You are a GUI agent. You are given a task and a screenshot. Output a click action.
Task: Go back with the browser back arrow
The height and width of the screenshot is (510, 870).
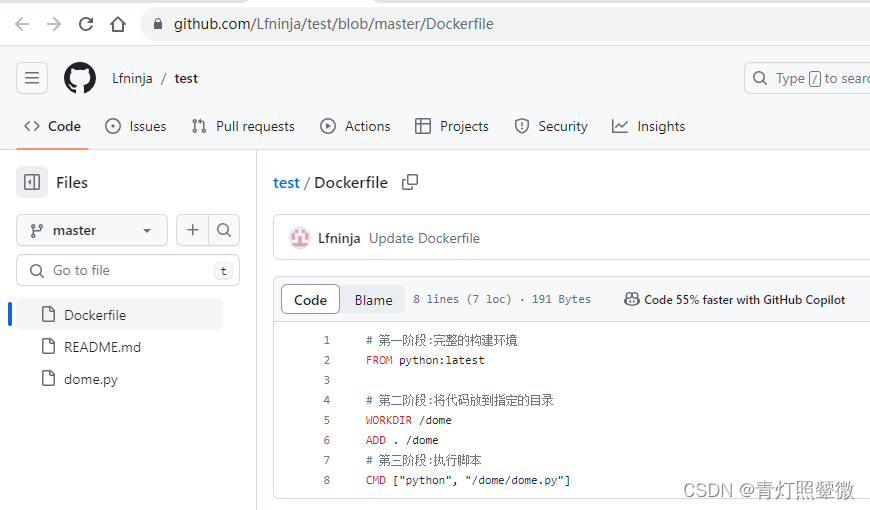point(22,24)
